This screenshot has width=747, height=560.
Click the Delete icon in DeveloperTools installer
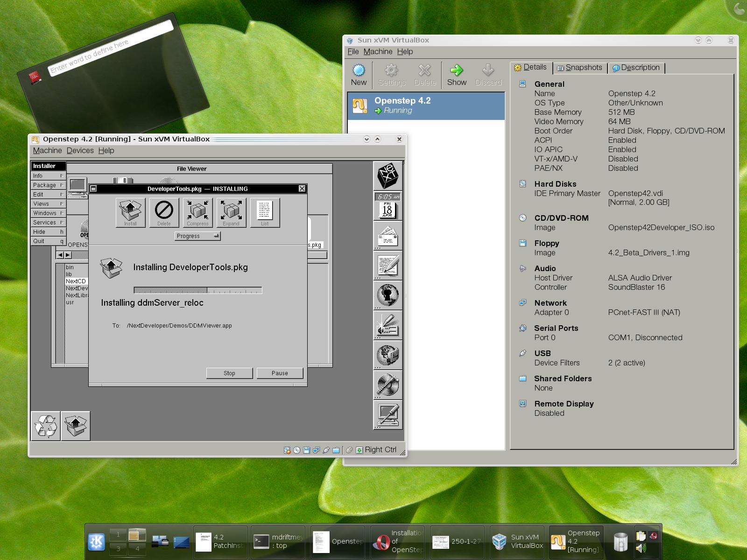(x=163, y=212)
